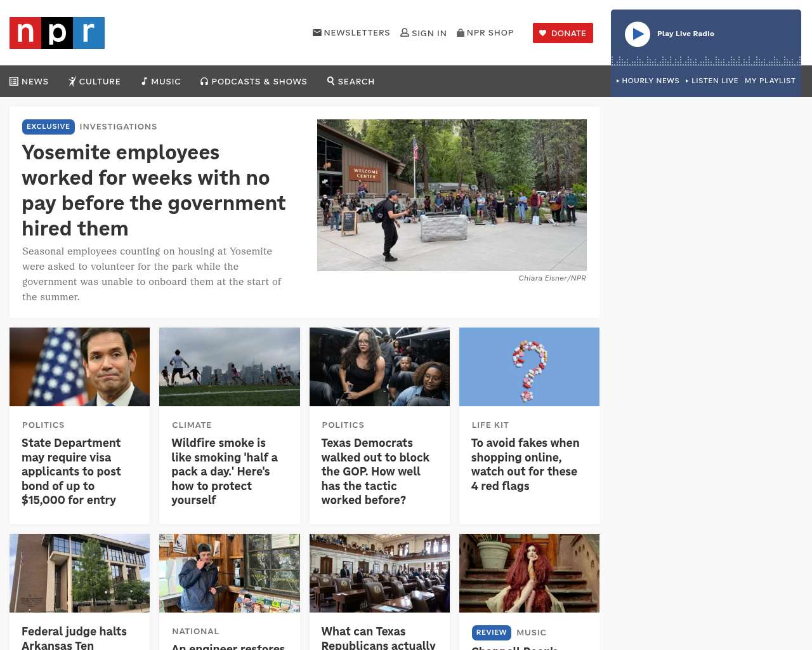Click the heart icon on Donate
The height and width of the screenshot is (650, 812).
tap(542, 33)
